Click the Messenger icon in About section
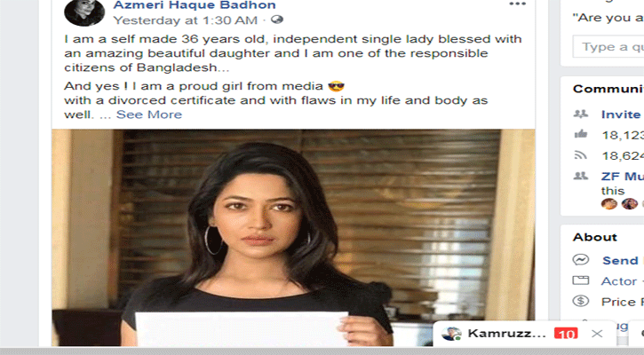644x355 pixels. (581, 260)
